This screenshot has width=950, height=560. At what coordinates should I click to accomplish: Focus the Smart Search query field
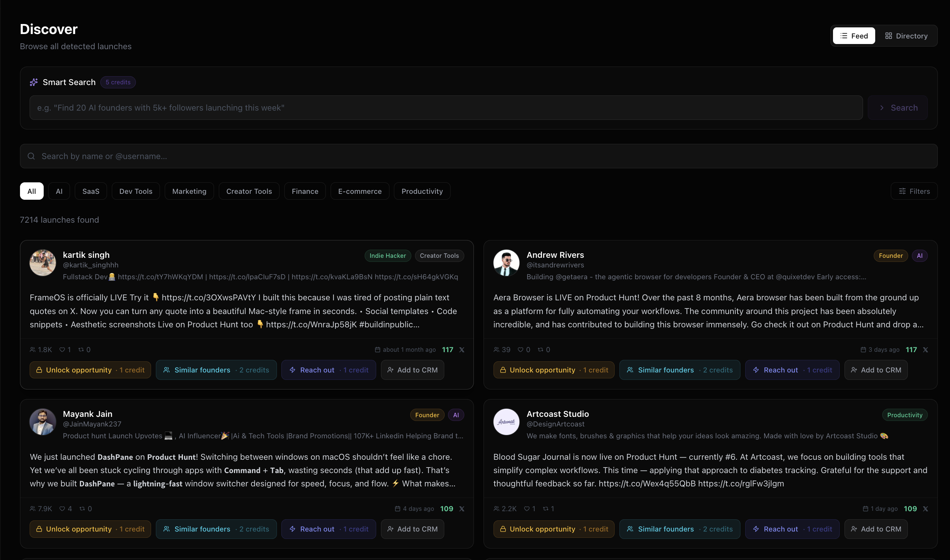(445, 108)
